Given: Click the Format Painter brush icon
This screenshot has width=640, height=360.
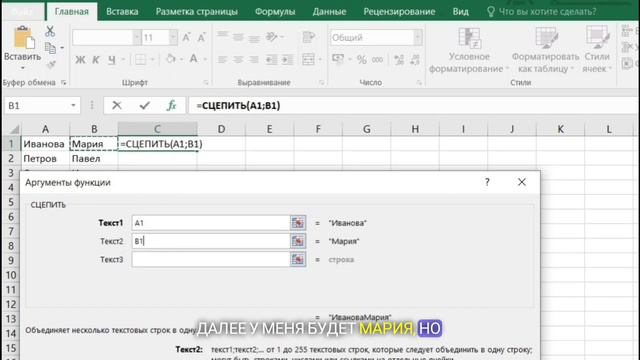Looking at the screenshot, I should 51,64.
